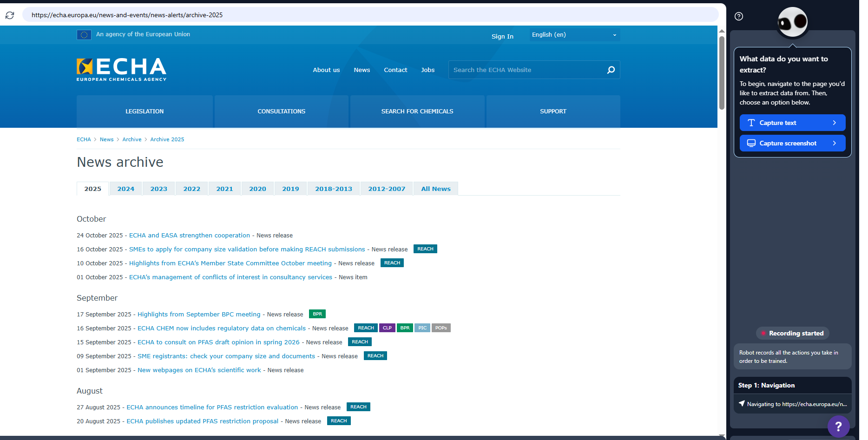Open the English (en) language dropdown
868x440 pixels.
(574, 35)
